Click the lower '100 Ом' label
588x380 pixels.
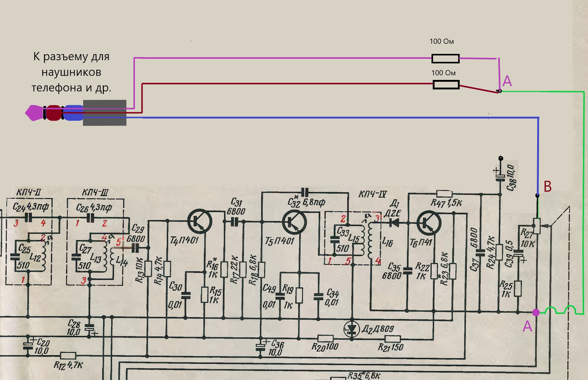(x=443, y=73)
